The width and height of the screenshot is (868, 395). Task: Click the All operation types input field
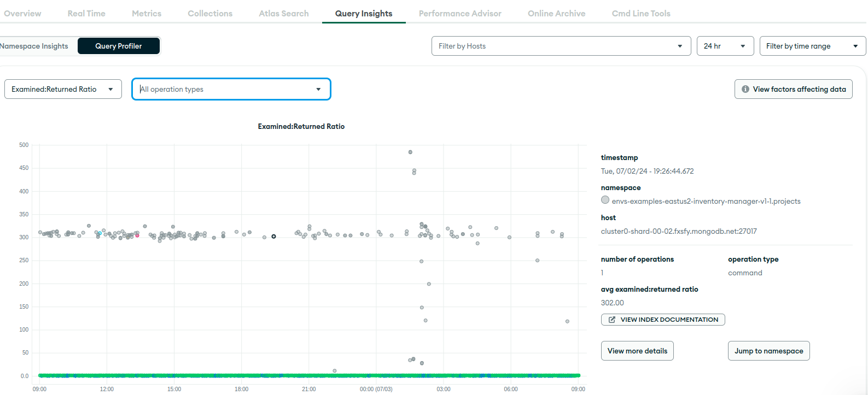(224, 90)
